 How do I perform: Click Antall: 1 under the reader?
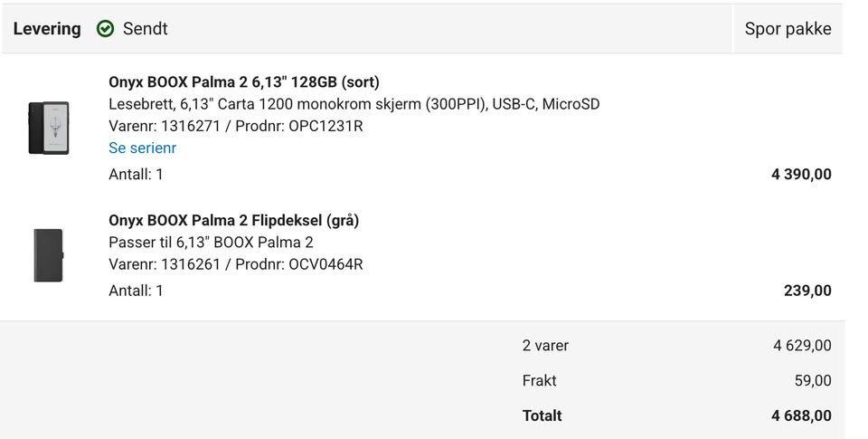(136, 175)
